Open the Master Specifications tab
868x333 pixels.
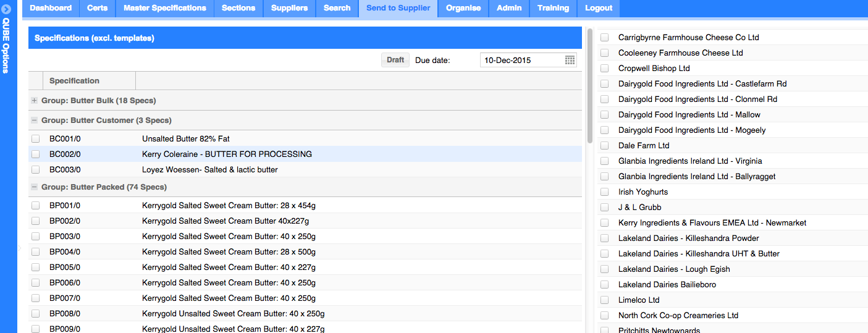pyautogui.click(x=165, y=8)
